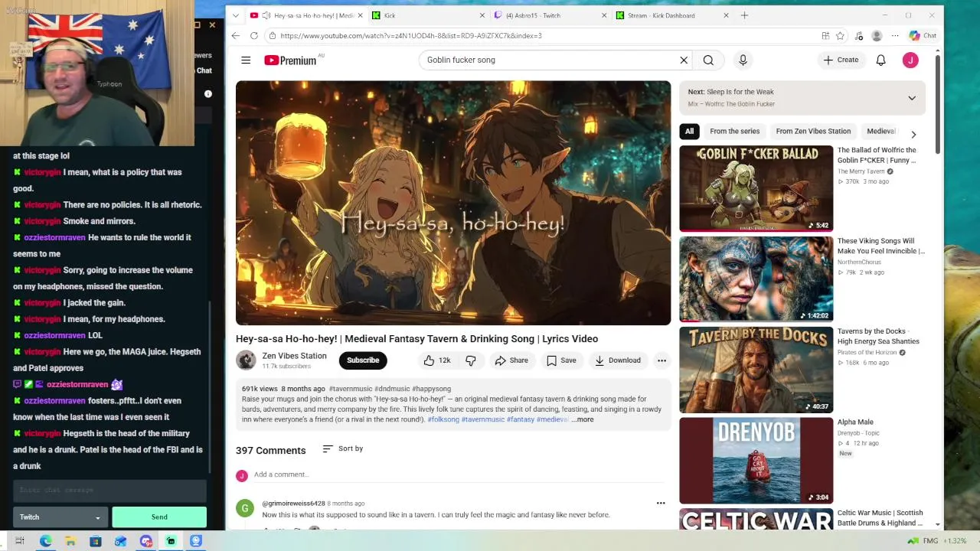Open the account avatar J menu
The image size is (980, 551).
910,60
